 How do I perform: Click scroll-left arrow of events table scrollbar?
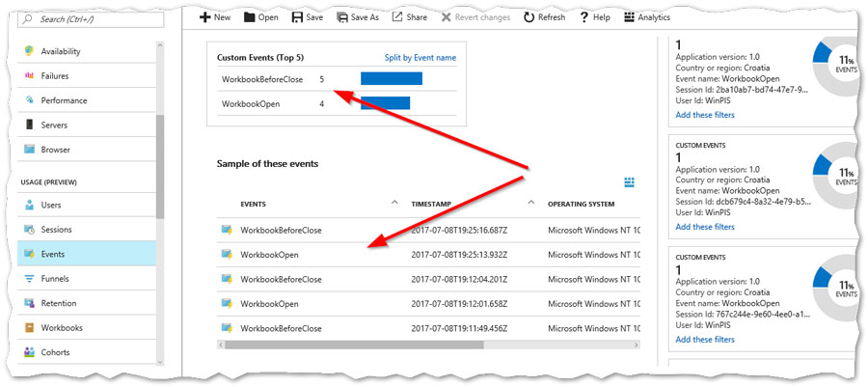pyautogui.click(x=221, y=345)
